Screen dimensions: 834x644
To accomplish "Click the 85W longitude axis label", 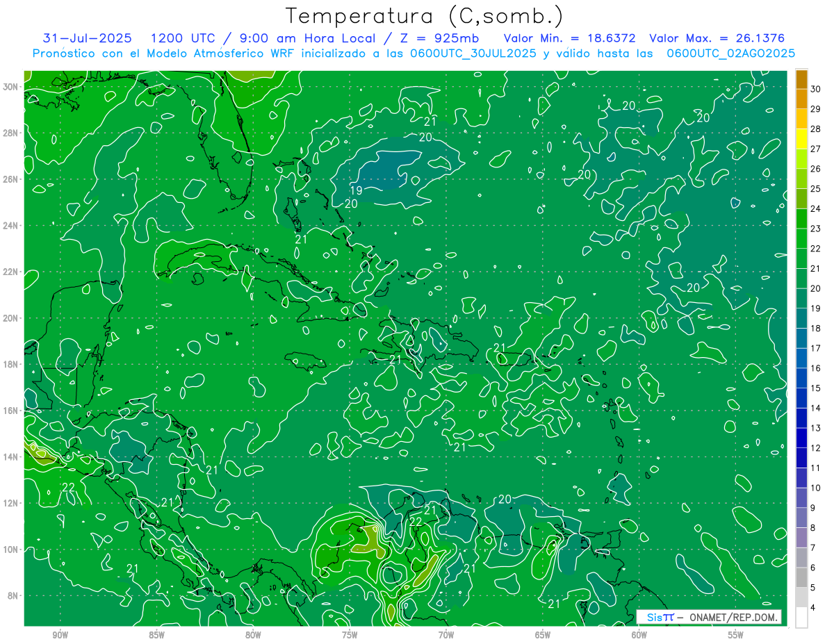I will 156,635.
